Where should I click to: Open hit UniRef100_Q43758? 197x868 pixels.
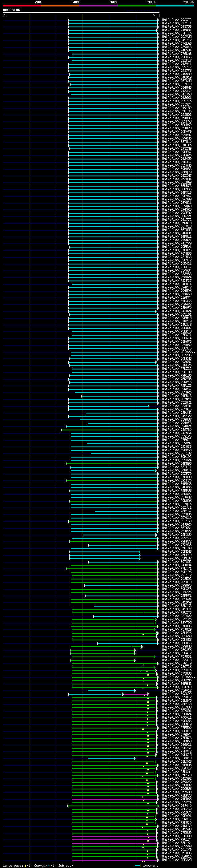(x=177, y=26)
